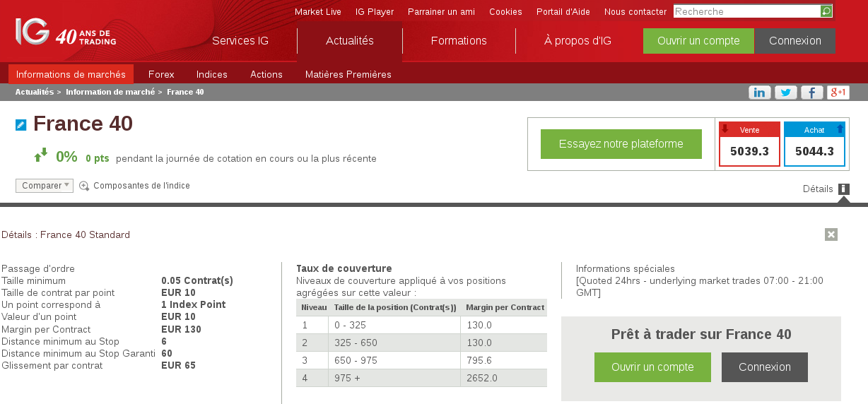
Task: Click value 'EUR 130'
Action: 181,329
